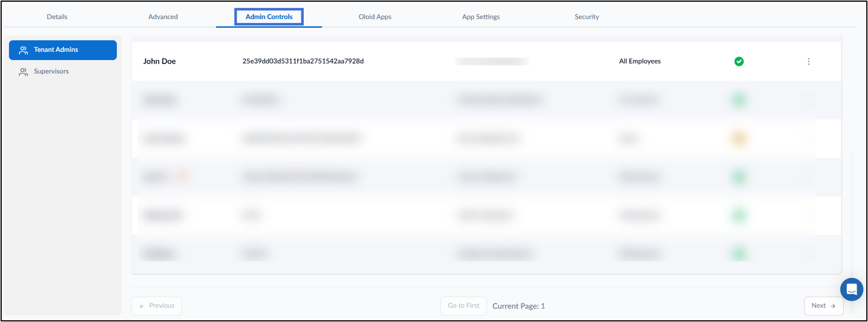Go to the Next page
Screen dimensions: 868x322
coord(824,306)
